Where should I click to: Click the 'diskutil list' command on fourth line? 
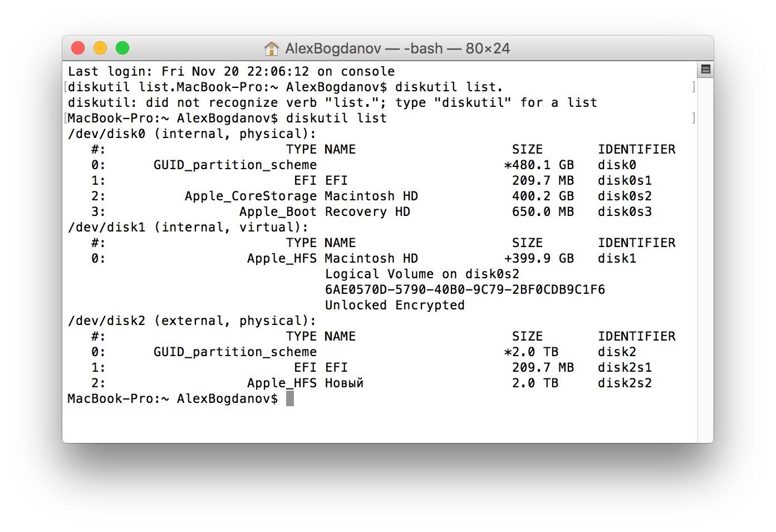click(336, 119)
